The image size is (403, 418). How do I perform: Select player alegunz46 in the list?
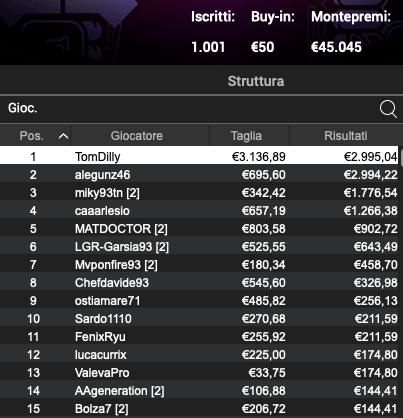coord(199,175)
